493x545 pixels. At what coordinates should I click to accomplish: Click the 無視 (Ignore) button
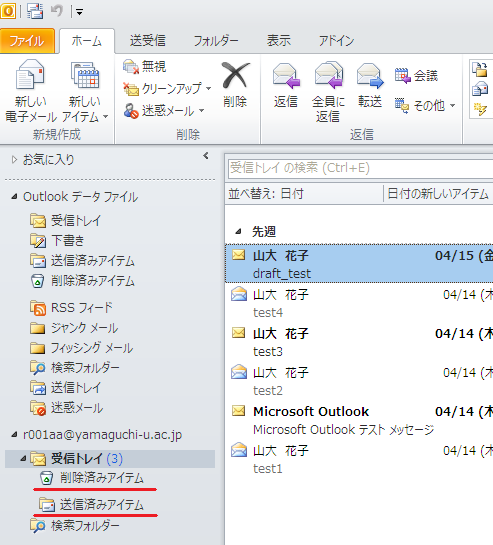145,66
